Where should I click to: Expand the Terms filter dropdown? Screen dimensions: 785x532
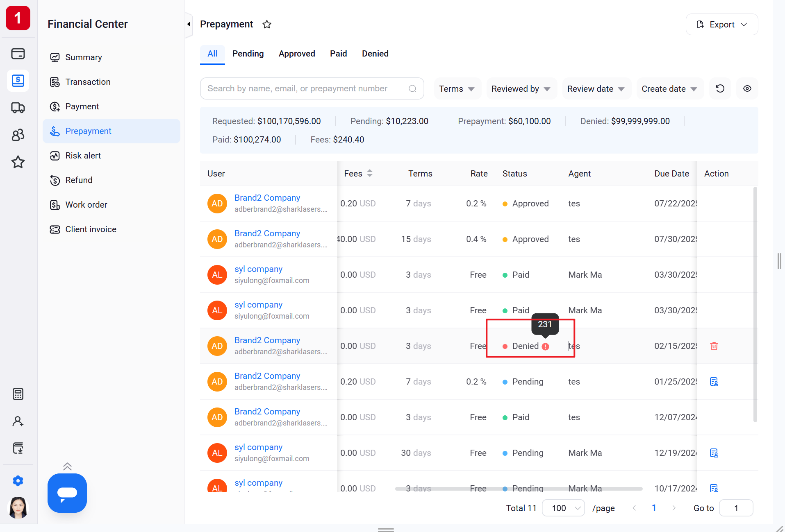coord(457,89)
